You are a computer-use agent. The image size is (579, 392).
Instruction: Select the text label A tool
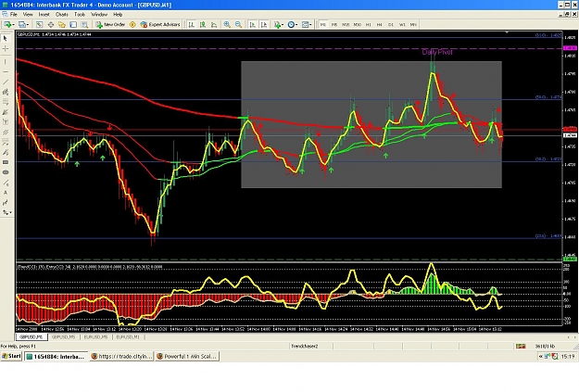(x=6, y=193)
